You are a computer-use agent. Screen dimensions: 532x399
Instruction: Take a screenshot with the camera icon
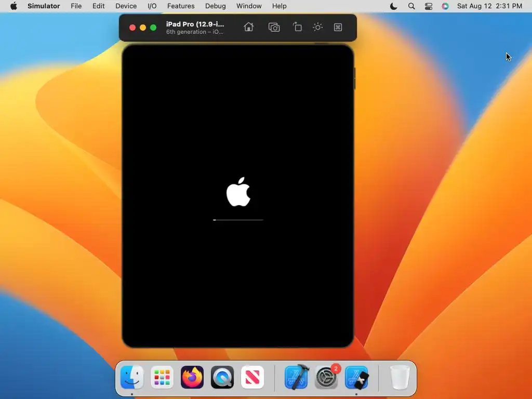(274, 27)
